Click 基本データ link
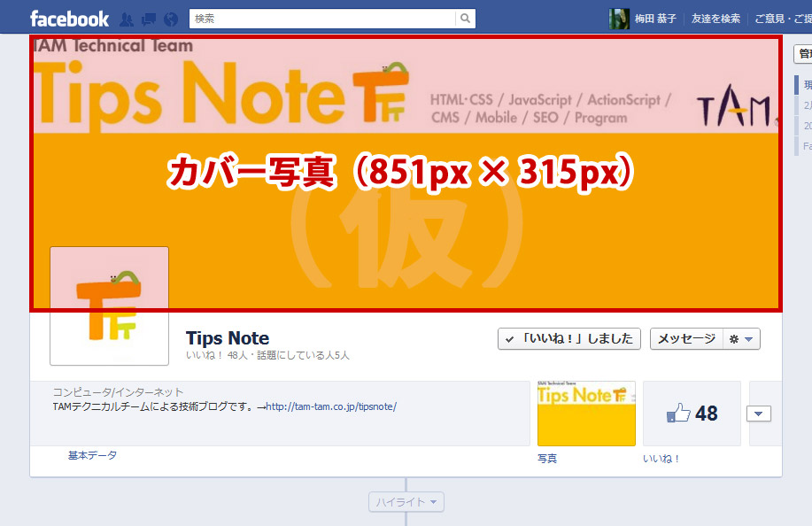 [92, 455]
